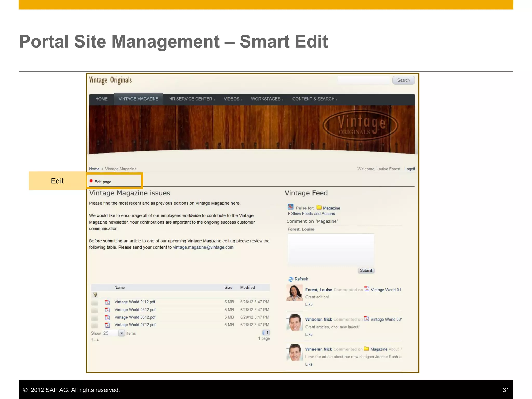Click the Magazine folder icon next to Pulse for
This screenshot has height=399, width=532.
(x=319, y=208)
